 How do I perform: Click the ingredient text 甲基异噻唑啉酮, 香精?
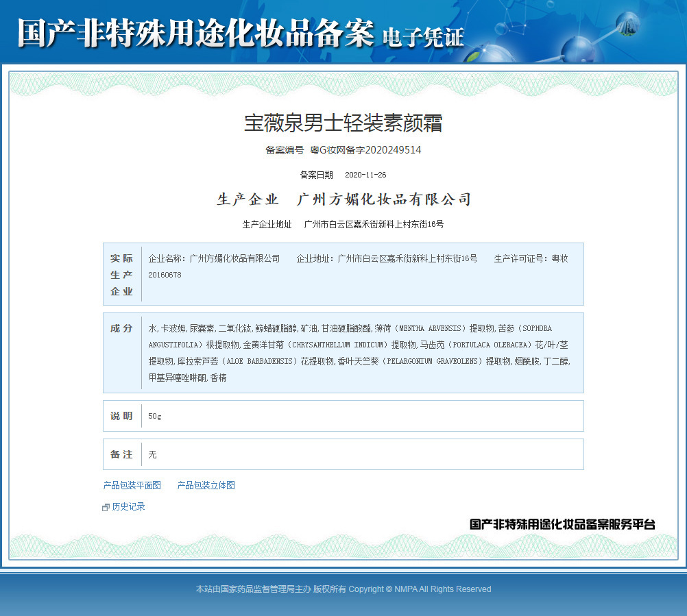188,378
